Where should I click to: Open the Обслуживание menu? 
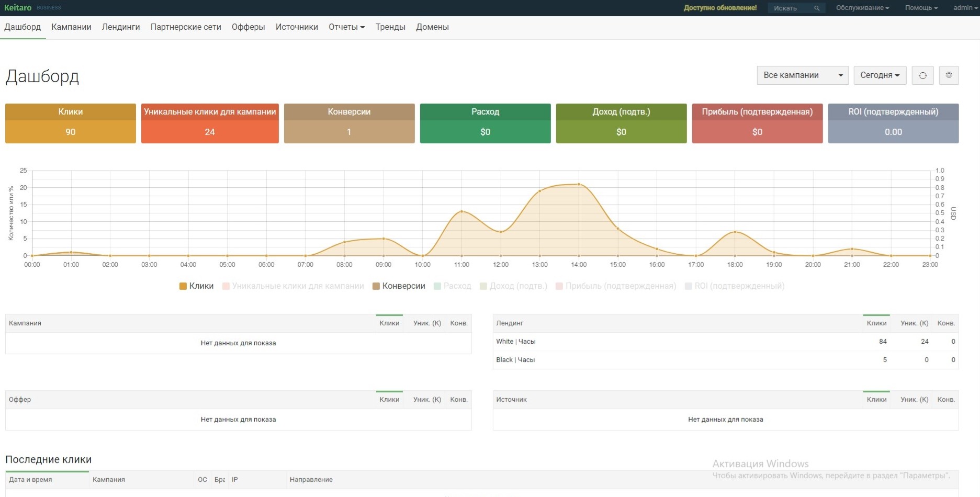(x=862, y=8)
